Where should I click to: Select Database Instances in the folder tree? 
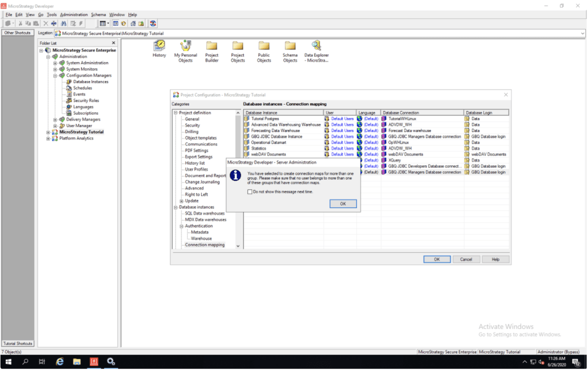pyautogui.click(x=90, y=81)
